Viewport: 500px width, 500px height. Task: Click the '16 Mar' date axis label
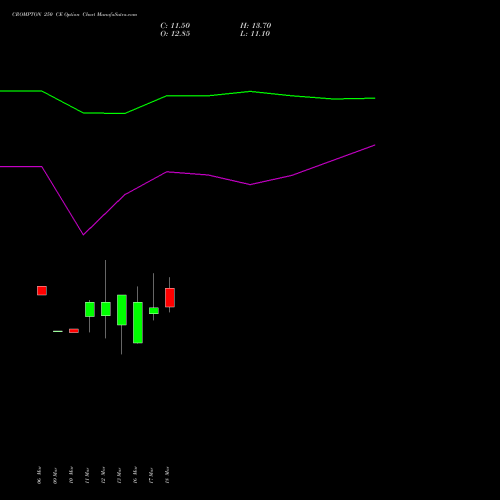tap(135, 475)
